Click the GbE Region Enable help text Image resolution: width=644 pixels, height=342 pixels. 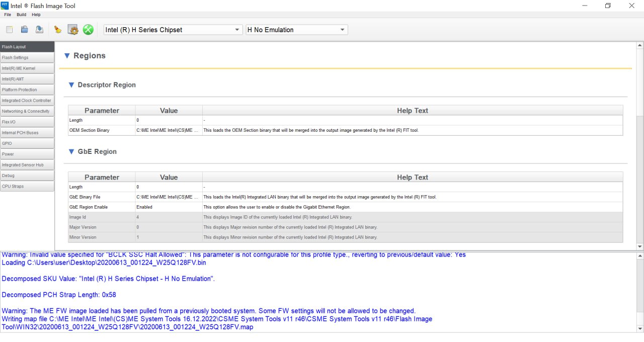coord(277,207)
